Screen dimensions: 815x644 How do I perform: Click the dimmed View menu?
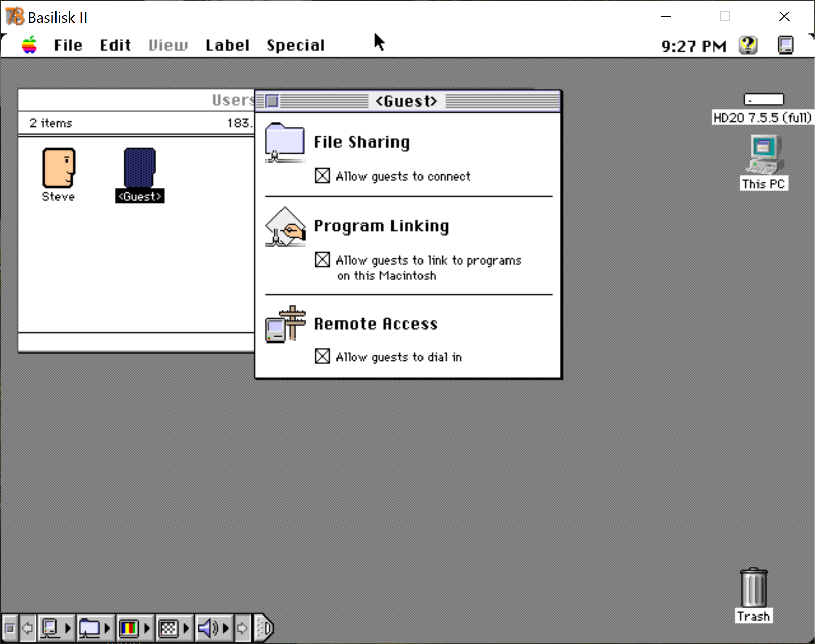(168, 45)
